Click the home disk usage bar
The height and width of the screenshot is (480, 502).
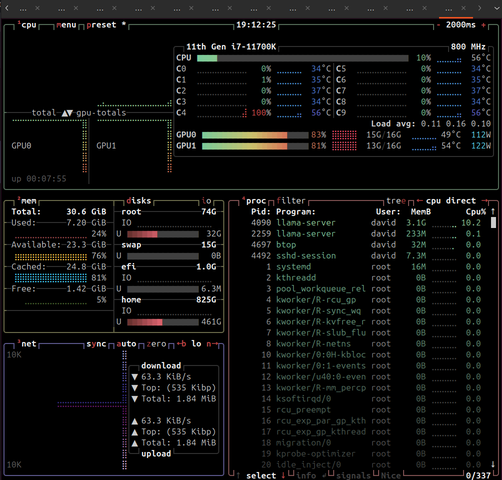point(163,322)
